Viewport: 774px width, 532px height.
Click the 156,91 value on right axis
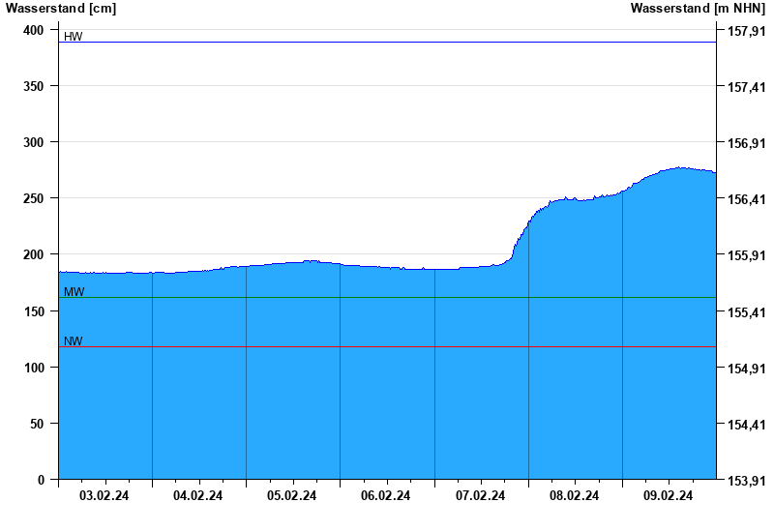(747, 143)
